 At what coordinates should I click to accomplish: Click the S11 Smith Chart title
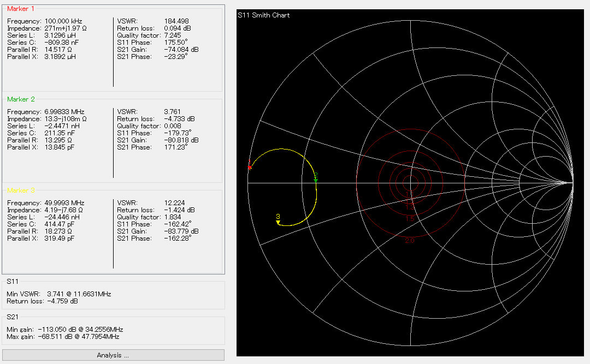coord(264,15)
